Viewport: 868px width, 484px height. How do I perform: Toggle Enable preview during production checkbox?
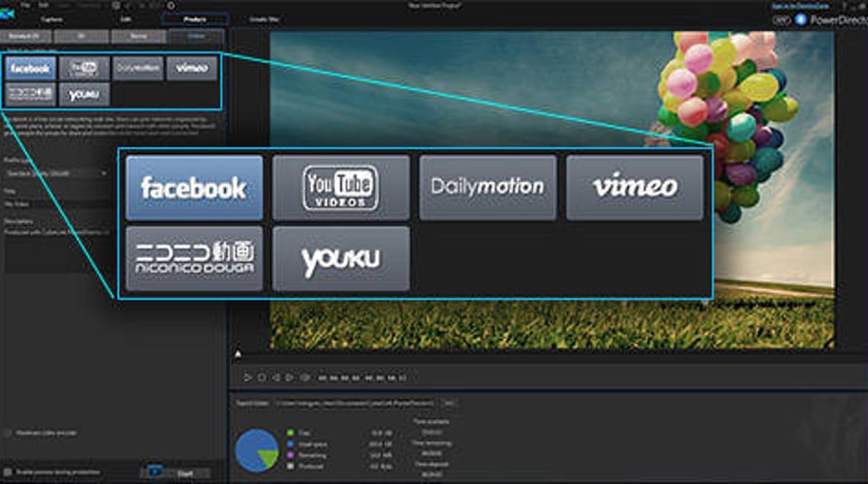tap(8, 472)
